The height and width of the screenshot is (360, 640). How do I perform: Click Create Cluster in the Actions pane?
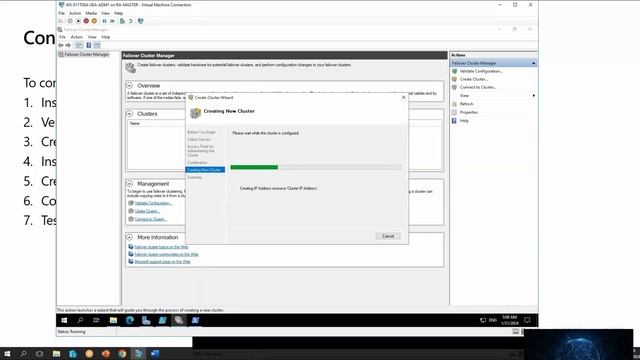click(x=473, y=79)
